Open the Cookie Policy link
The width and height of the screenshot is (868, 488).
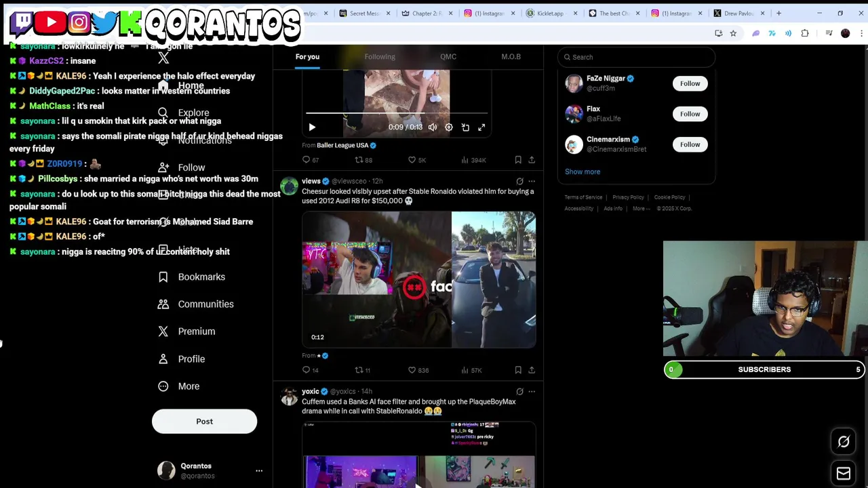[669, 197]
